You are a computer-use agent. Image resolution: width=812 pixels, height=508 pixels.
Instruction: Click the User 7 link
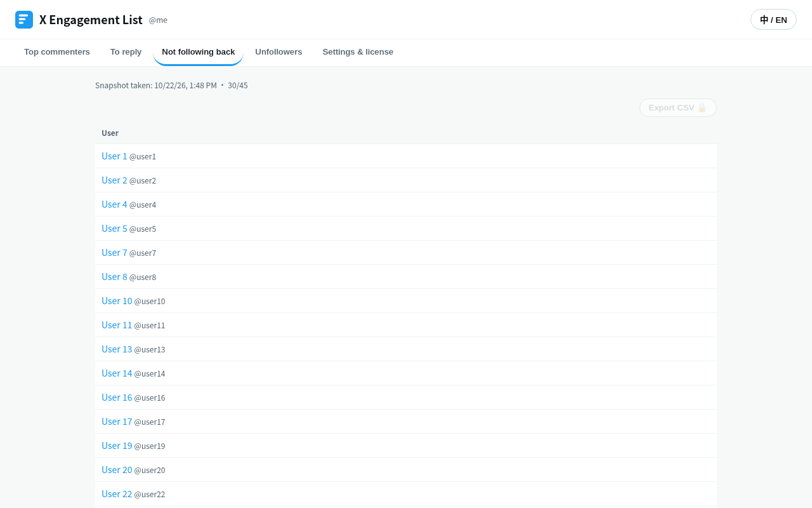(114, 253)
